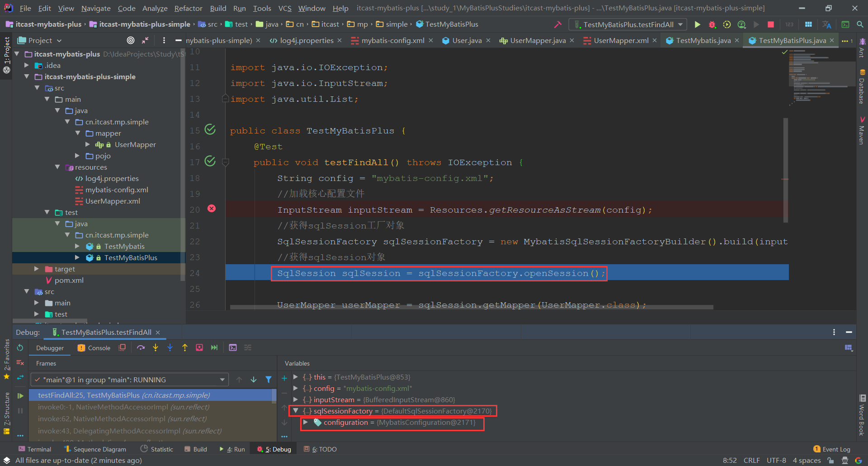Expand the inputStream variable node

pos(296,399)
